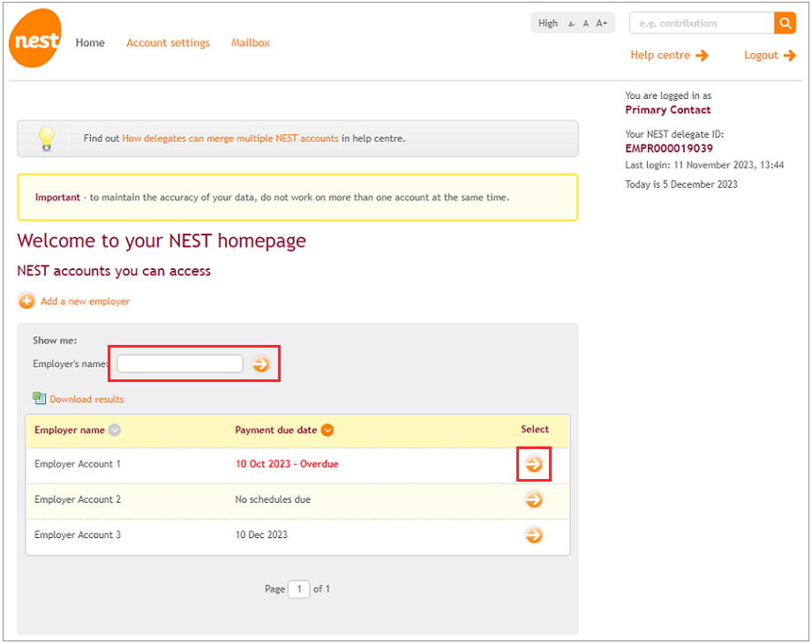Click the plus icon beside Add a new employer
Screen dimensions: 812x644
[26, 301]
